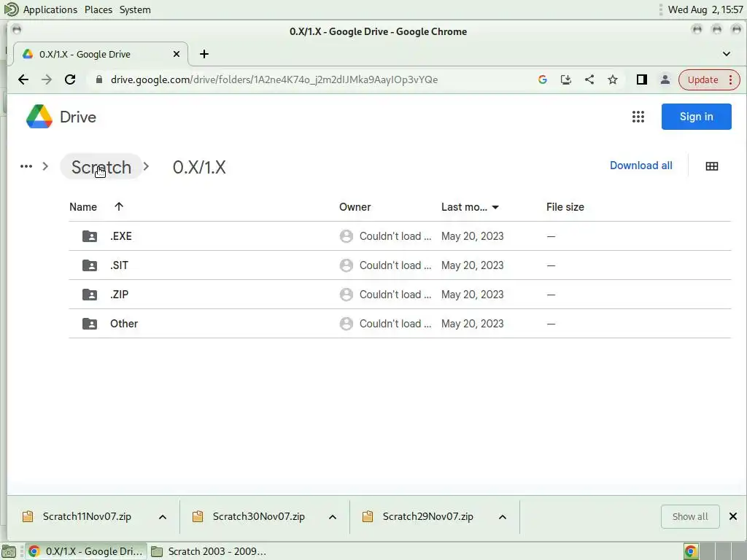
Task: Open Scratch29Nov07.zip download item
Action: (x=427, y=516)
